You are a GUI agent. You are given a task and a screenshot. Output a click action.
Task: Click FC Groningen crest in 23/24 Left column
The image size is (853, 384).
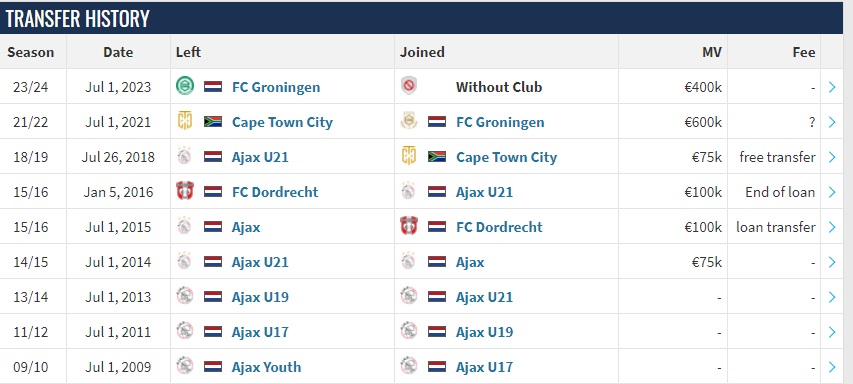point(184,86)
